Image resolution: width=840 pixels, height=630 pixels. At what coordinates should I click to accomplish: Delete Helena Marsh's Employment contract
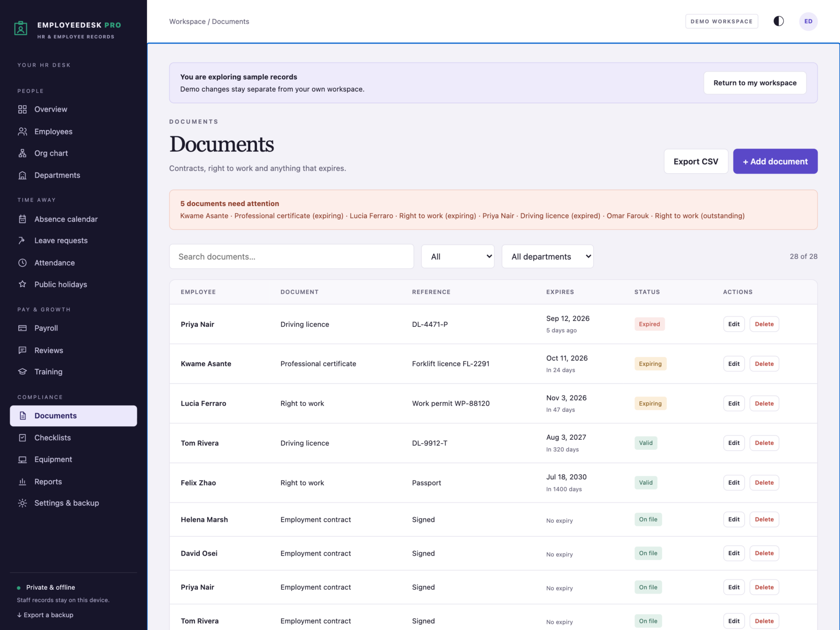point(764,520)
